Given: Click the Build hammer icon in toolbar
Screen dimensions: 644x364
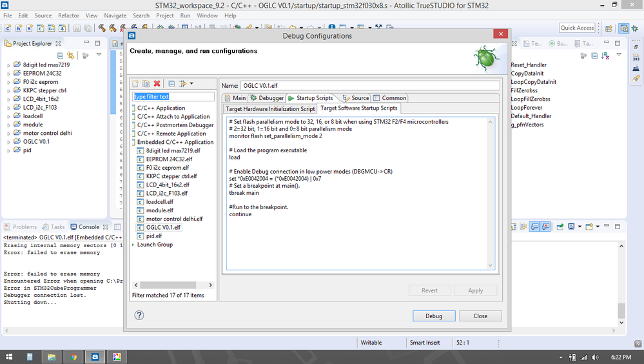Looking at the screenshot, I should (102, 28).
